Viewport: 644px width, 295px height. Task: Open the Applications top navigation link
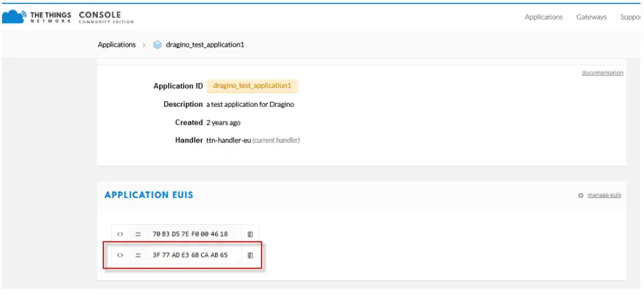point(543,17)
